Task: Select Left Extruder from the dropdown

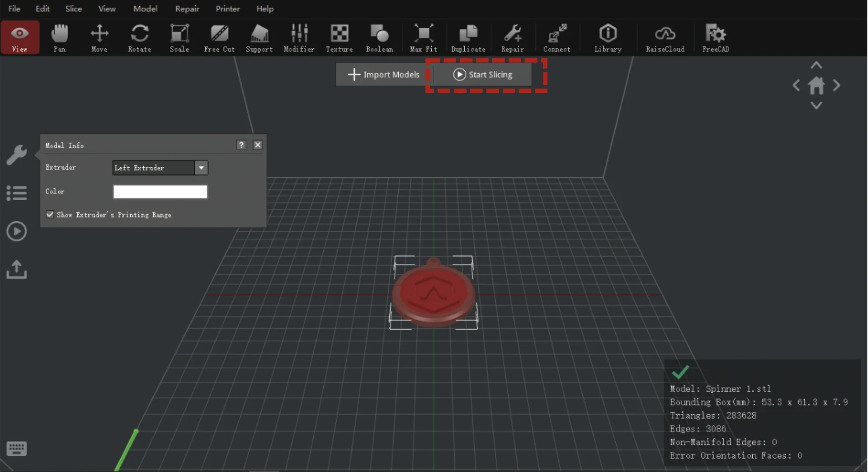Action: [x=154, y=168]
